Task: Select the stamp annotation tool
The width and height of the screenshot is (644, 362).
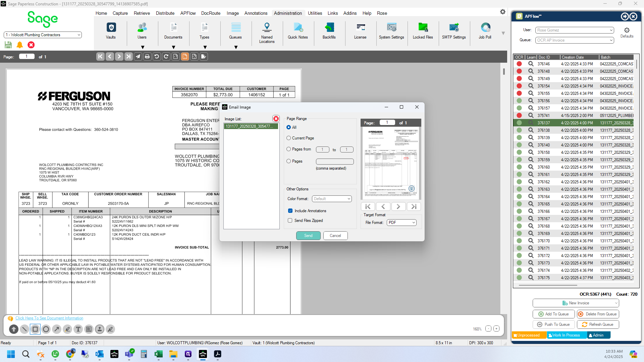Action: pyautogui.click(x=100, y=329)
